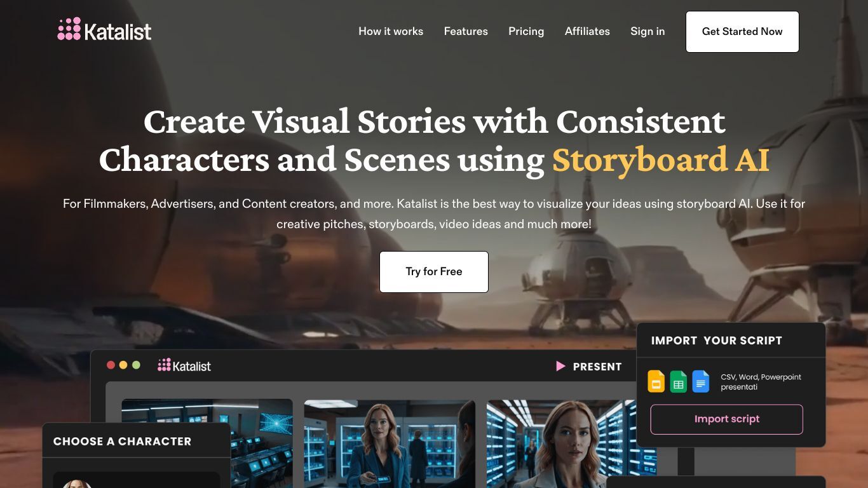Click the Sign in link

tap(648, 31)
